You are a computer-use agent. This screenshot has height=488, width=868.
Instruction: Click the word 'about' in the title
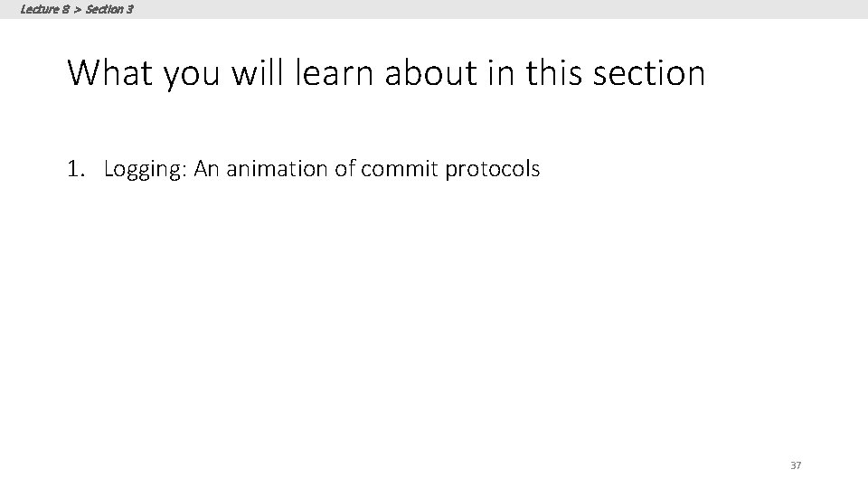tap(429, 72)
